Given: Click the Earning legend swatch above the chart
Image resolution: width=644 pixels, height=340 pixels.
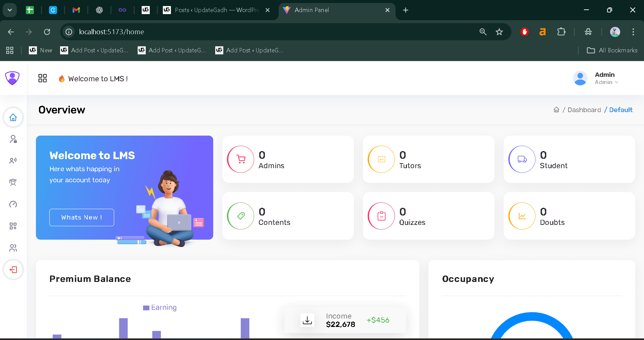Looking at the screenshot, I should click(146, 307).
